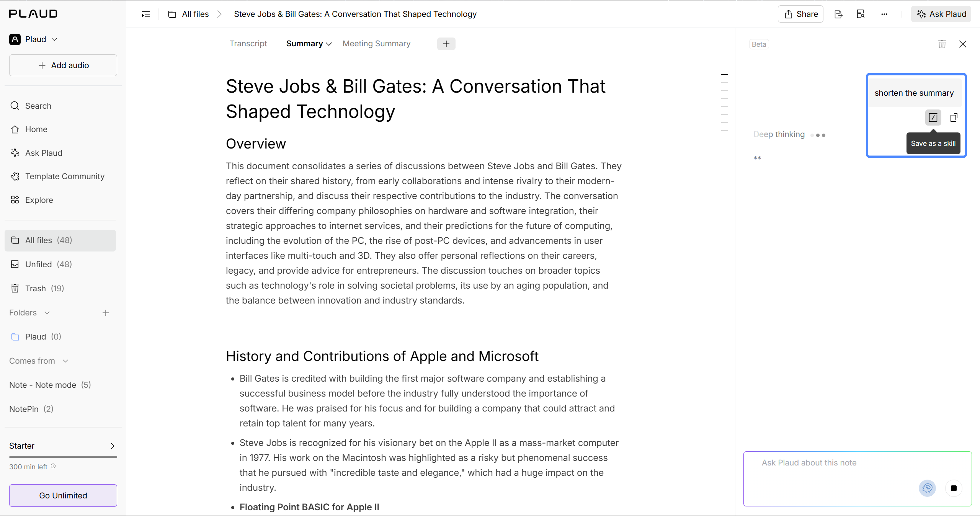Open the export file icon in toolbar
The height and width of the screenshot is (516, 980).
pos(838,14)
